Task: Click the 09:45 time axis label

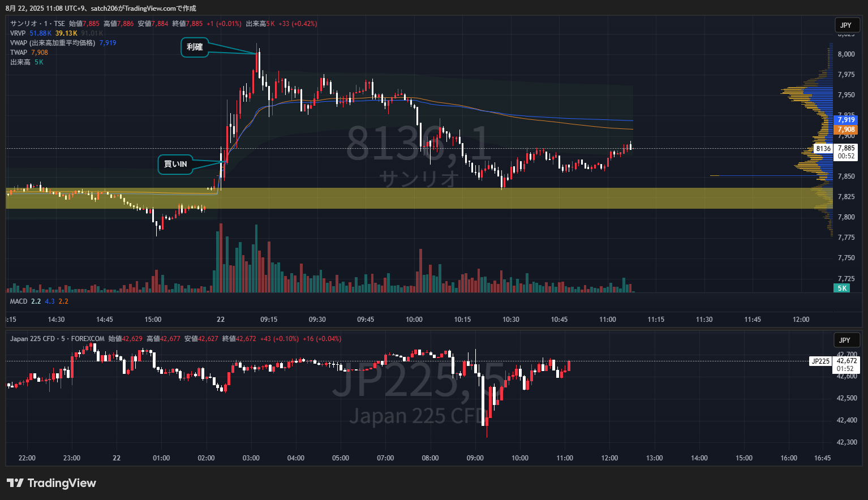Action: (366, 320)
